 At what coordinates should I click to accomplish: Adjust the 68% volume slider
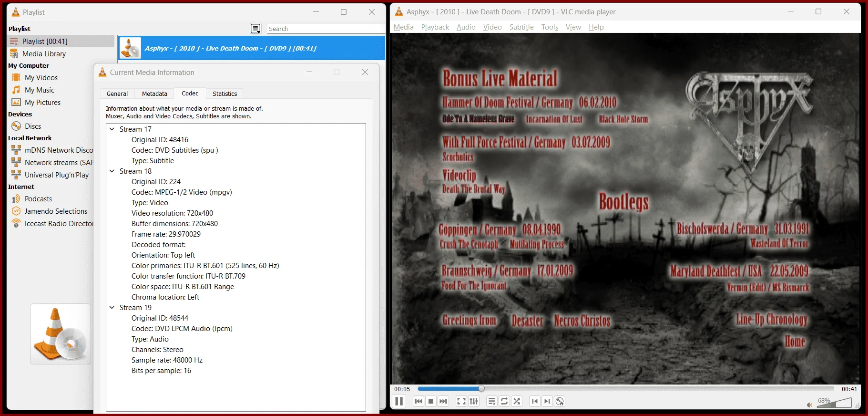834,403
